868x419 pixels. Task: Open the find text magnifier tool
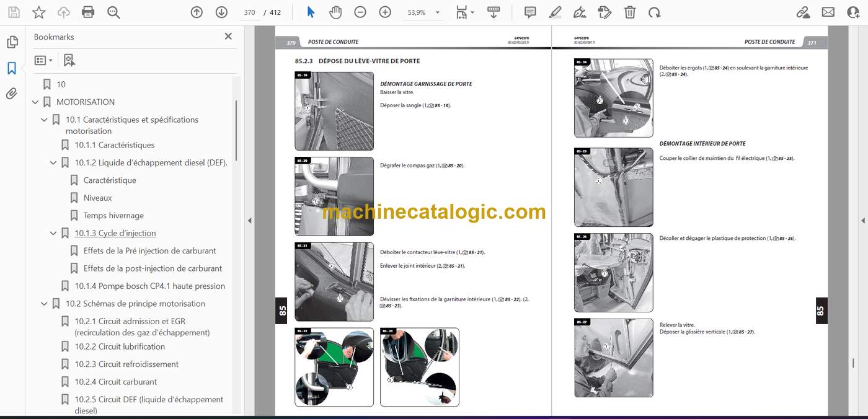click(113, 12)
